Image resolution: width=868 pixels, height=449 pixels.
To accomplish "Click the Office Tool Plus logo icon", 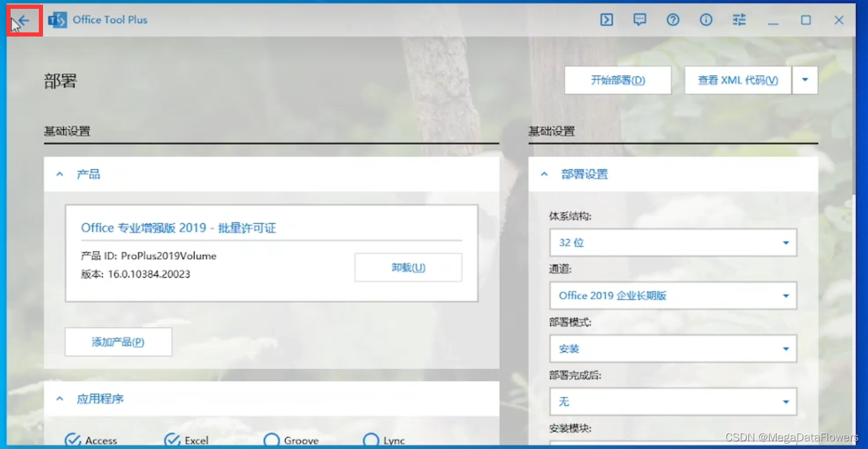I will (x=57, y=20).
